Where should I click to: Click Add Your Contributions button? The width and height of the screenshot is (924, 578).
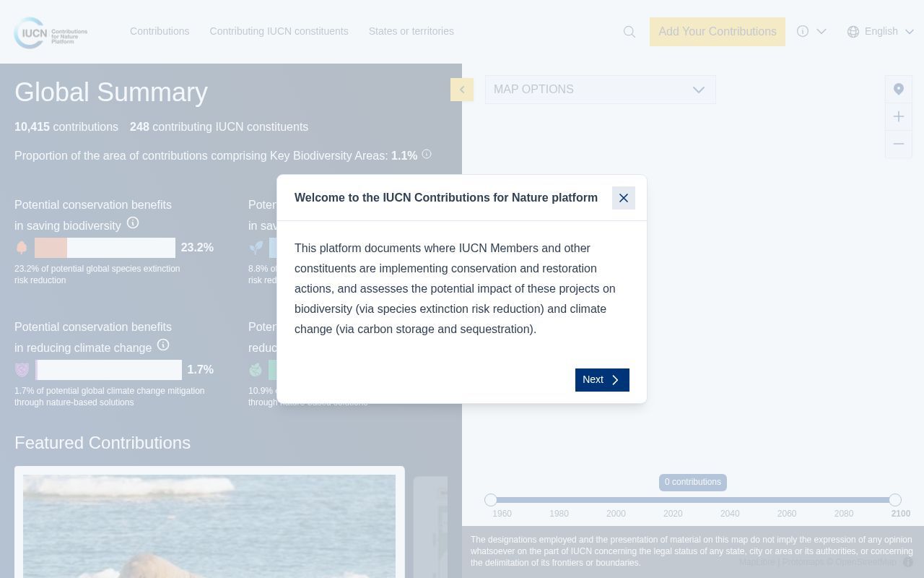[718, 32]
